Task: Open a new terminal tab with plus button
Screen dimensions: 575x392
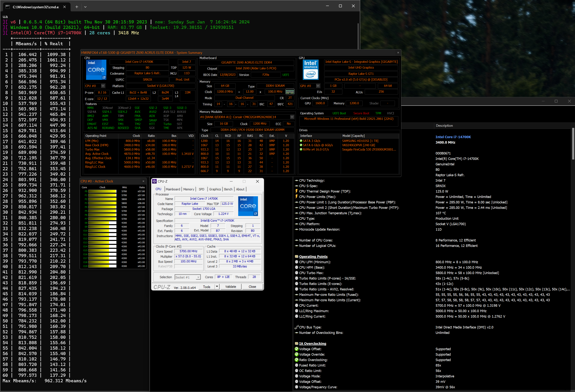Action: point(77,7)
